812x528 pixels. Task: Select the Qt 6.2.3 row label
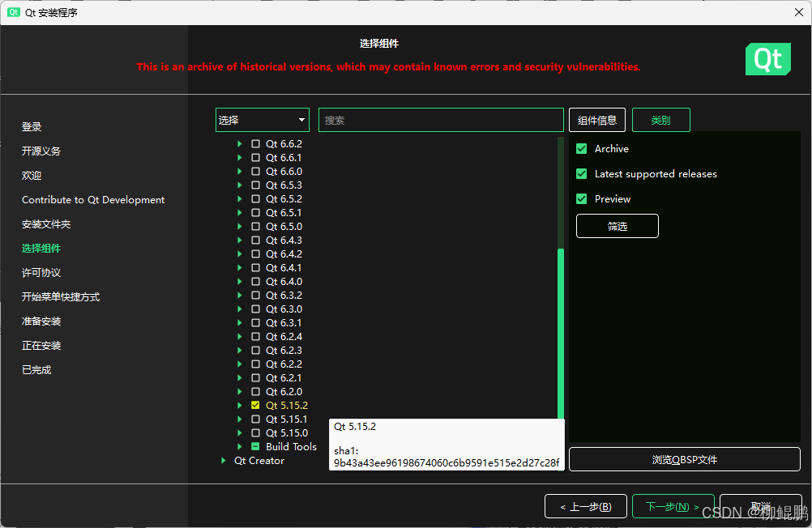(284, 351)
